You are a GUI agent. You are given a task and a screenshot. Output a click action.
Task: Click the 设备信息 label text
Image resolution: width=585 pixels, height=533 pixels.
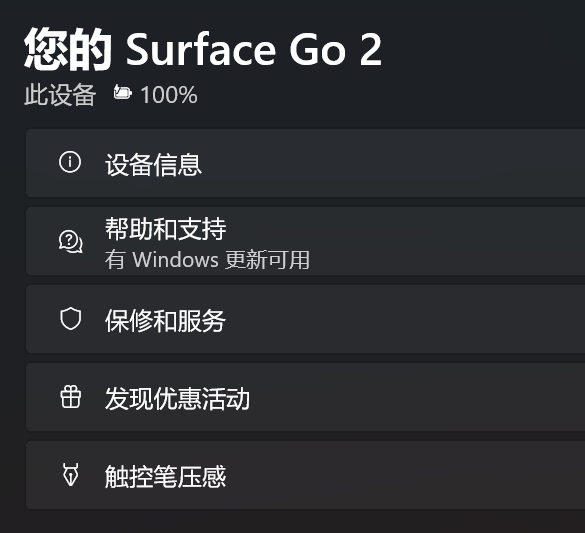click(153, 164)
